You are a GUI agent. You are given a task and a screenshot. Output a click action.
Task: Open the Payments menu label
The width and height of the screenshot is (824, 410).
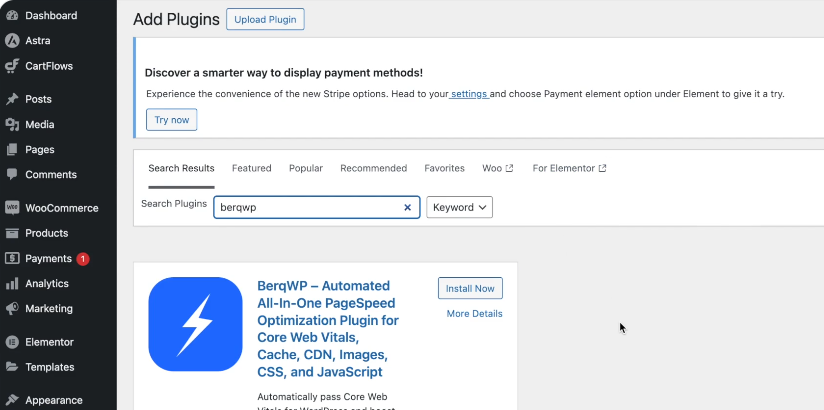tap(48, 259)
